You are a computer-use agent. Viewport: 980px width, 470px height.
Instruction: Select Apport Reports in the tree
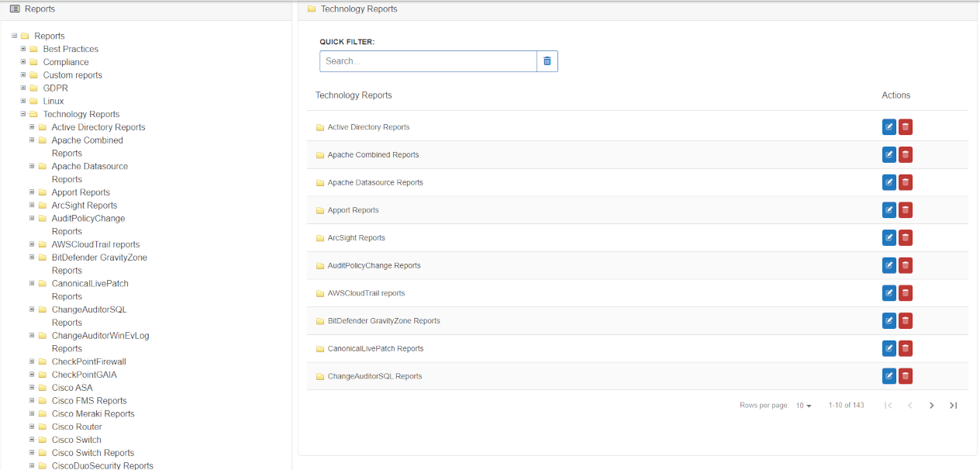coord(81,192)
